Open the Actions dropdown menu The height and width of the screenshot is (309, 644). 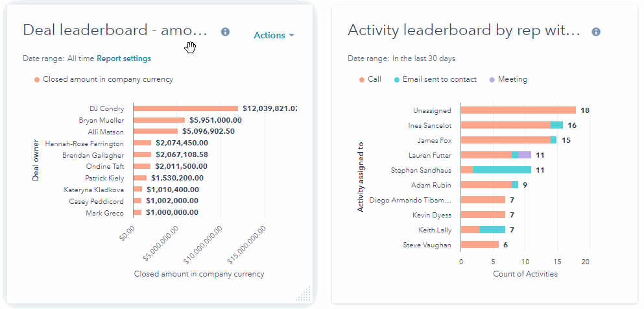click(x=274, y=35)
